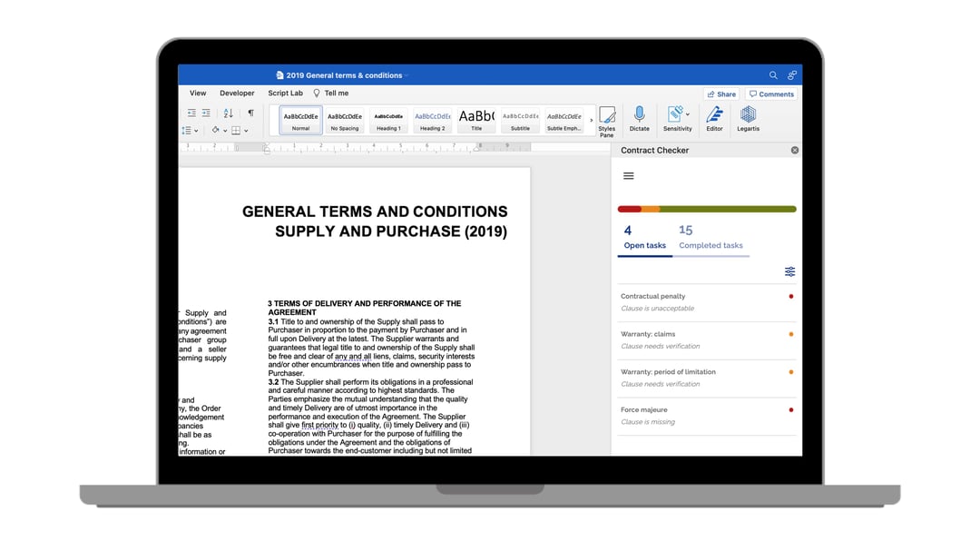This screenshot has height=551, width=980.
Task: Open the Legartis add-in
Action: [748, 118]
